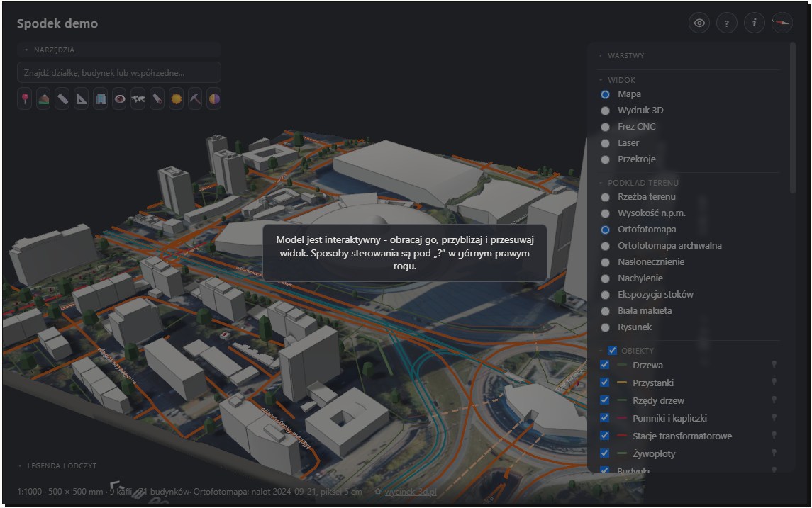This screenshot has height=508, width=812.
Task: Set terrain base to Rzeźba terenu
Action: pos(605,196)
